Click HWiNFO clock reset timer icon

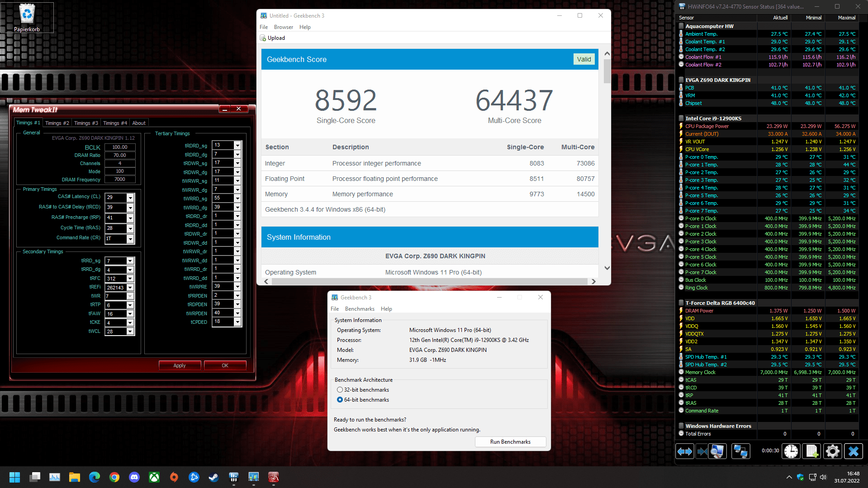[x=791, y=451]
